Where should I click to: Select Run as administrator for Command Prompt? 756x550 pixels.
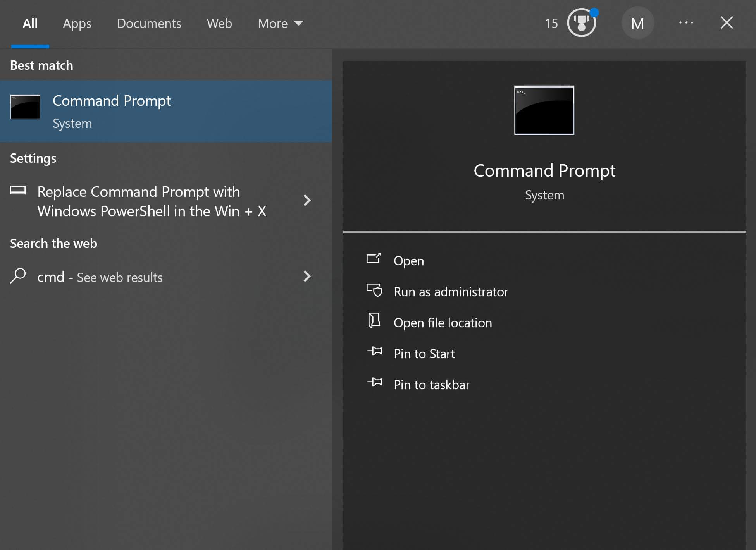[x=451, y=292]
